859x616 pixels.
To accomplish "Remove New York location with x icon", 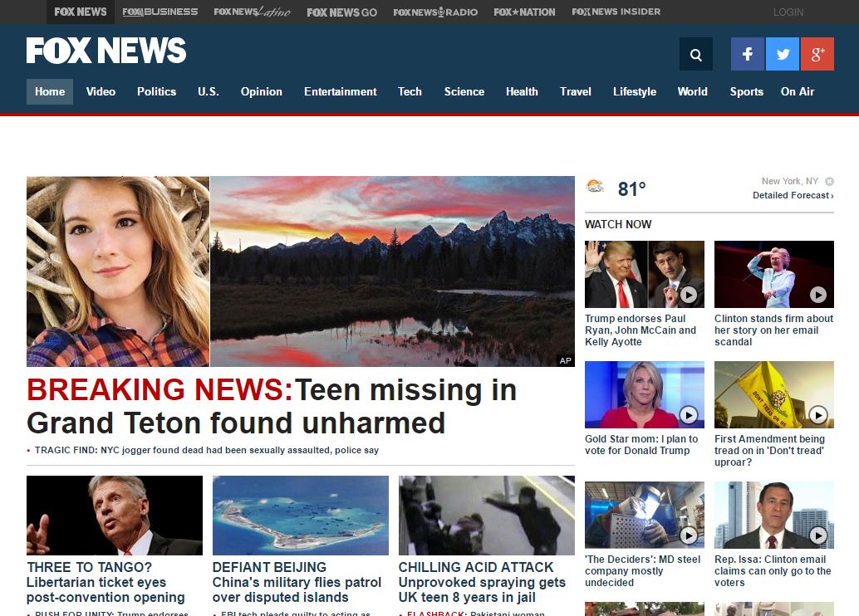I will tap(829, 181).
